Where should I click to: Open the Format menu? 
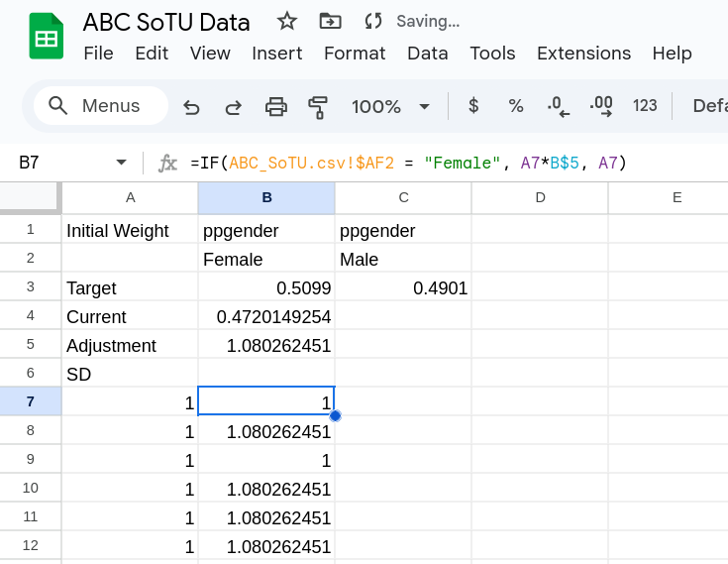(x=355, y=54)
